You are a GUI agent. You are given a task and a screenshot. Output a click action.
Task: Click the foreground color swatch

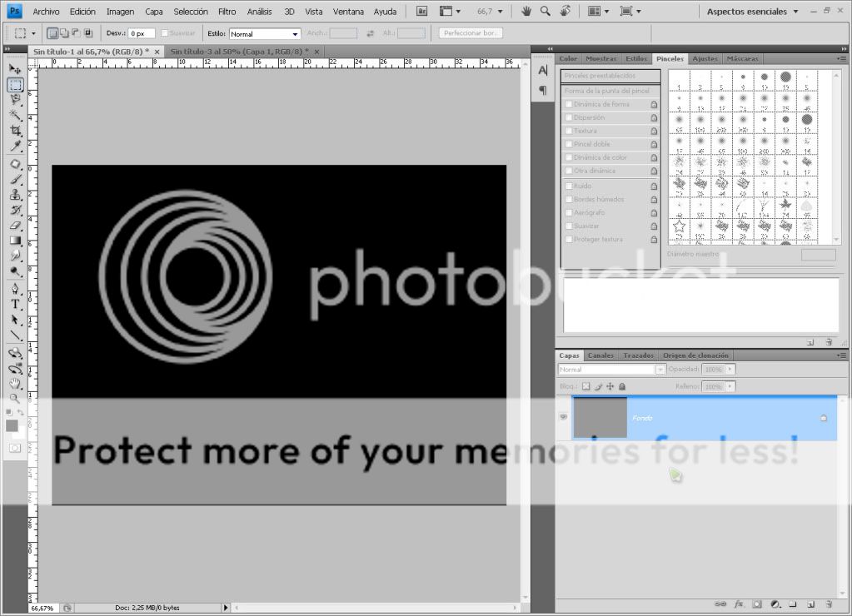click(x=12, y=426)
